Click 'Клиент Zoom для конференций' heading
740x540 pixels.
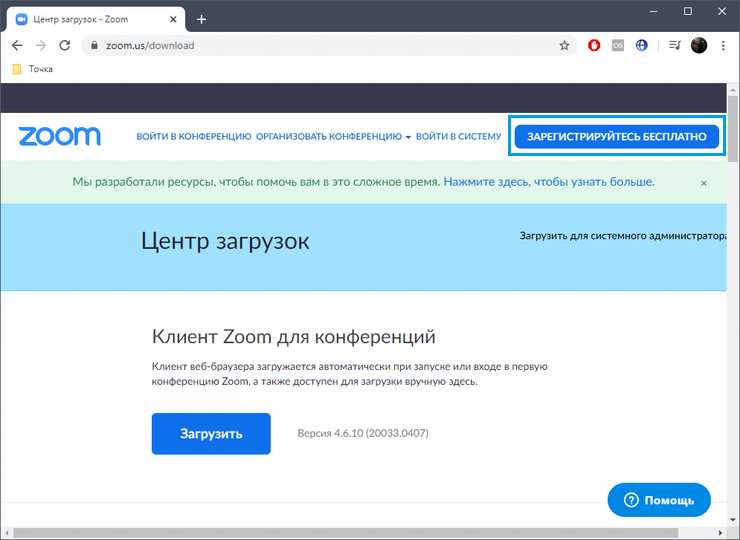294,337
